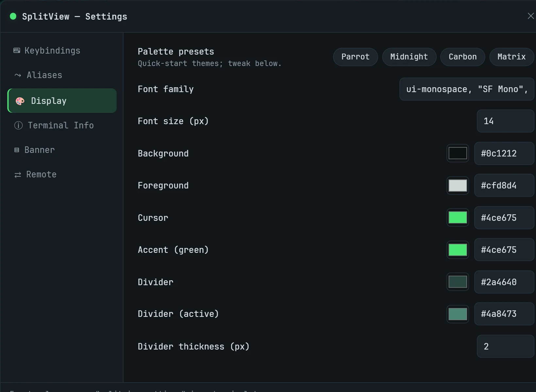Click the swap arrows icon beside Remote
Screen dimensions: 536x392
[x=18, y=175]
